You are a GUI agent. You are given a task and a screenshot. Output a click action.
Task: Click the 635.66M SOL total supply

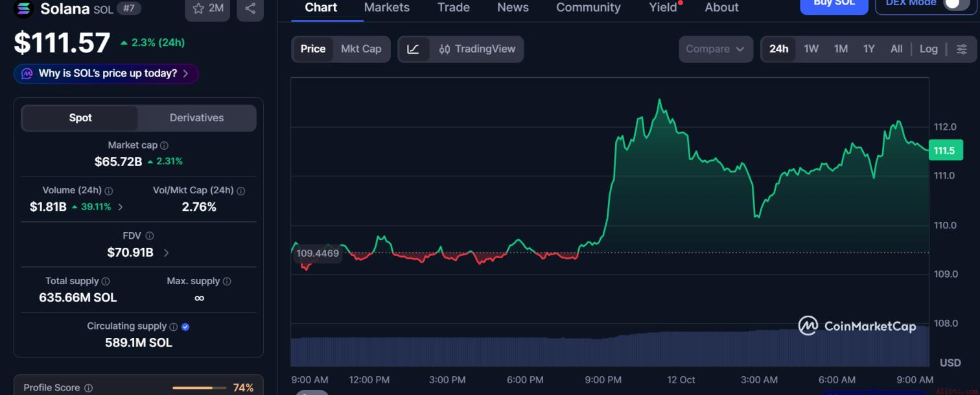(x=78, y=298)
